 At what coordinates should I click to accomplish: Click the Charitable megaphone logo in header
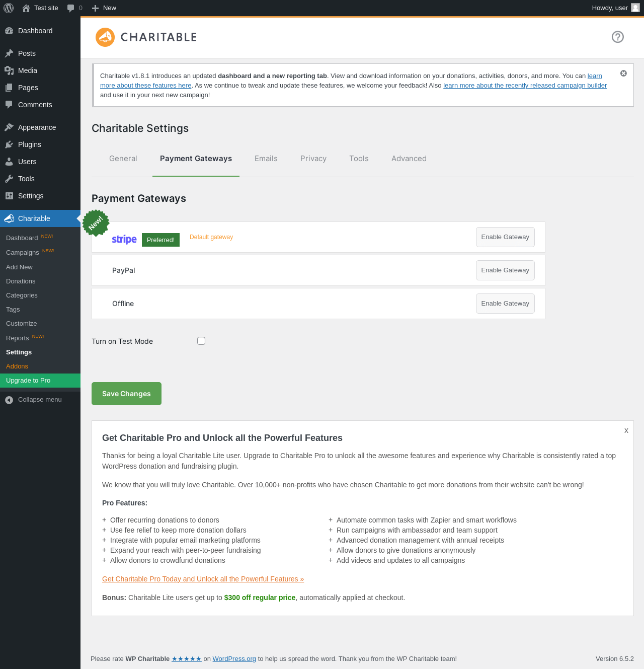[105, 37]
